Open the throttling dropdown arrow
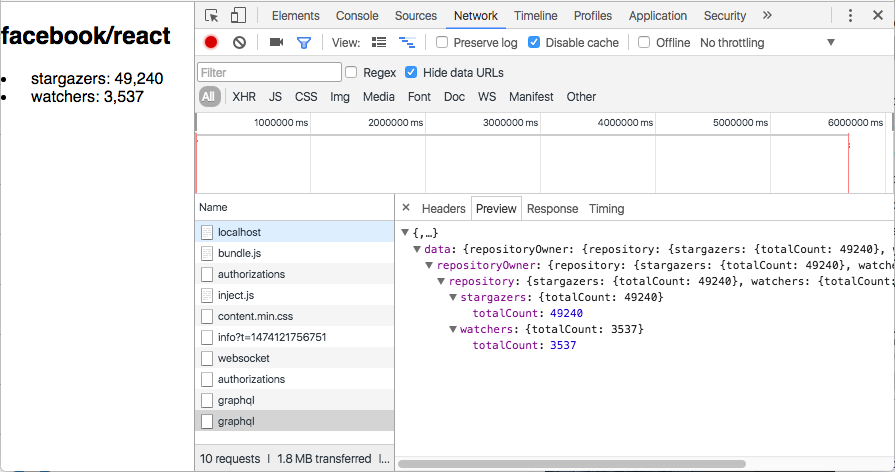Screen dimensions: 895x472 pos(831,42)
